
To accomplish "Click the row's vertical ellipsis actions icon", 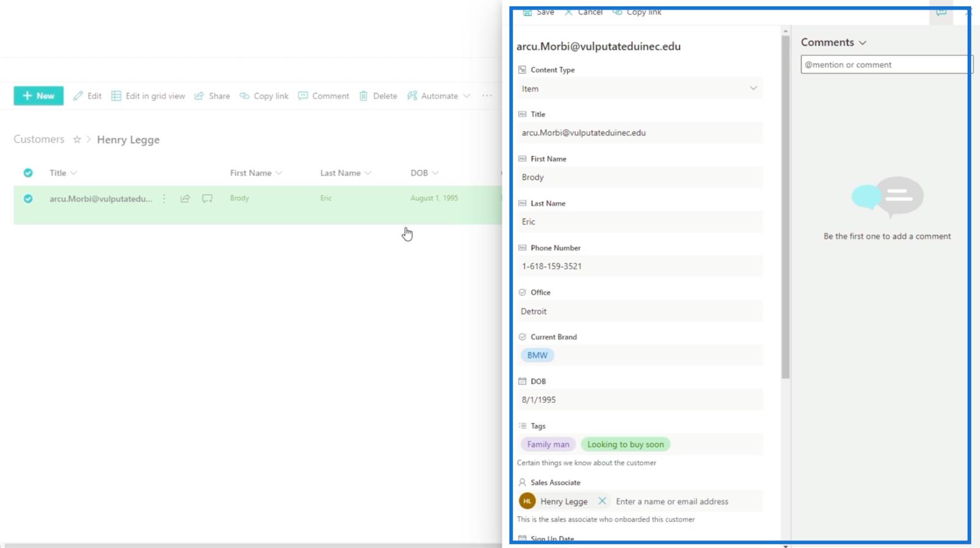I will click(164, 198).
